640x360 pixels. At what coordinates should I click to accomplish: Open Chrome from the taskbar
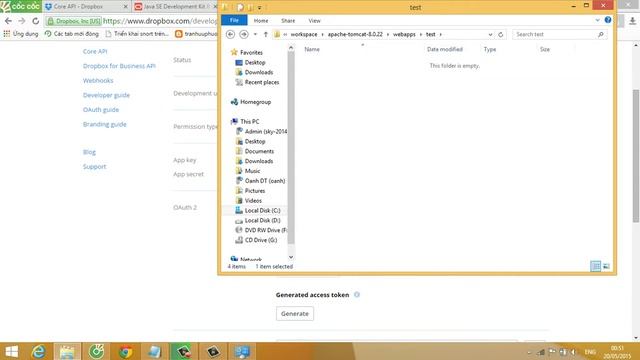pos(126,351)
